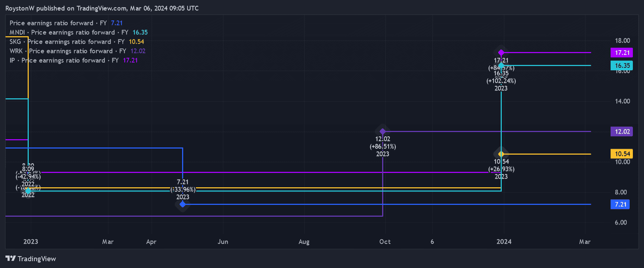
Task: Click the yellow diamond marker at 10.54
Action: pyautogui.click(x=501, y=154)
